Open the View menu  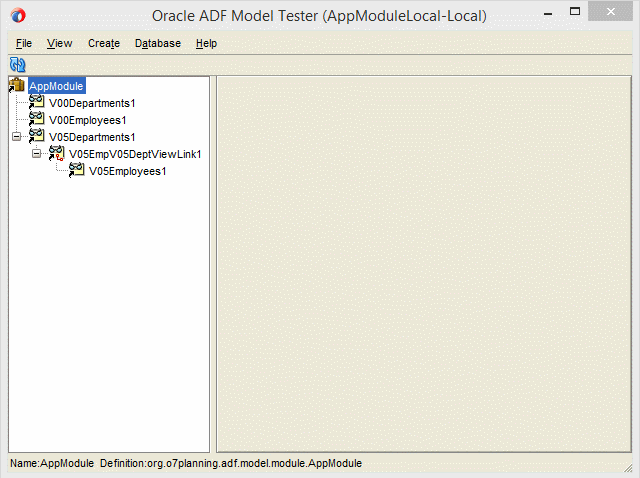pos(60,43)
